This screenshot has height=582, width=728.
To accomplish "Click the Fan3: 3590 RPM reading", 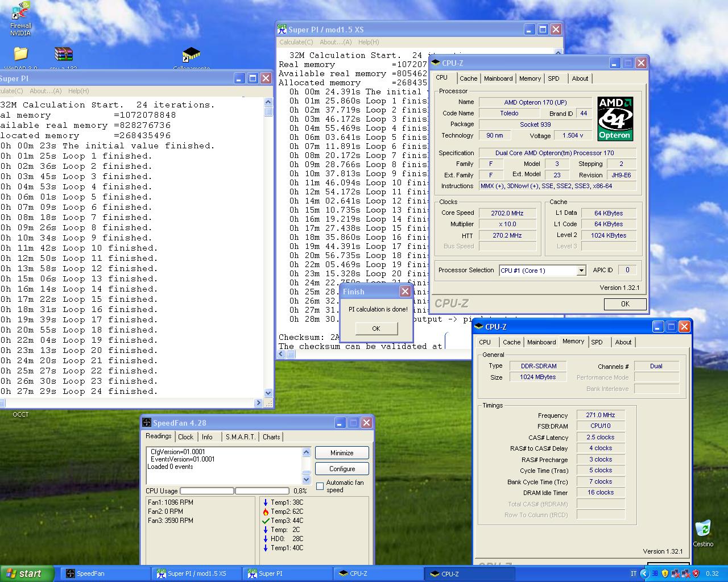I will coord(171,521).
